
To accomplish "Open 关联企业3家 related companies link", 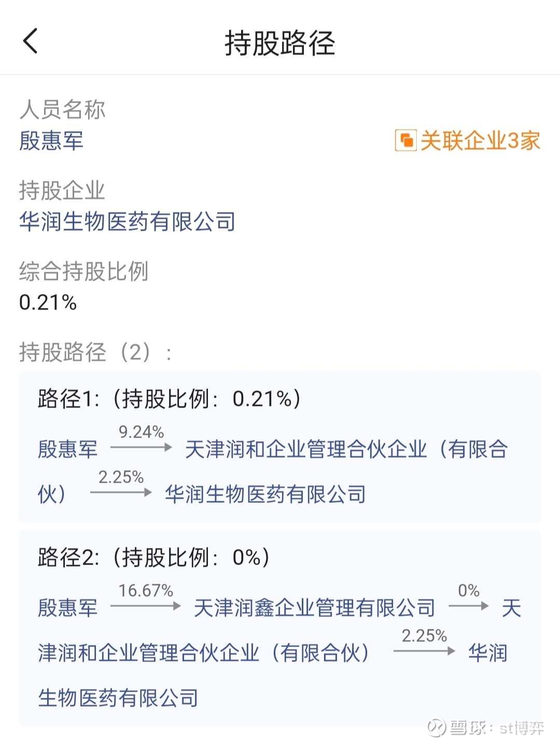I will click(480, 140).
